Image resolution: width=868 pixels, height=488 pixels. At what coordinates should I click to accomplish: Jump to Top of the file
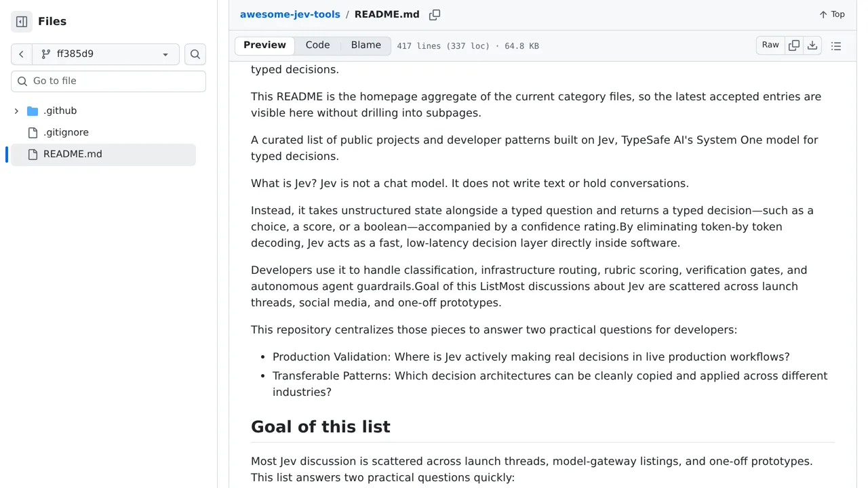click(832, 14)
